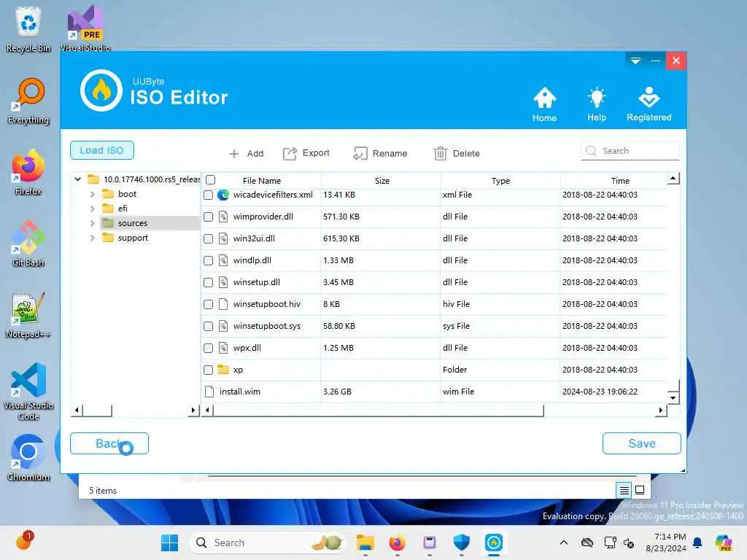Collapse the 10.0.17746.1000.rs5_release root node
The height and width of the screenshot is (560, 747).
tap(77, 179)
